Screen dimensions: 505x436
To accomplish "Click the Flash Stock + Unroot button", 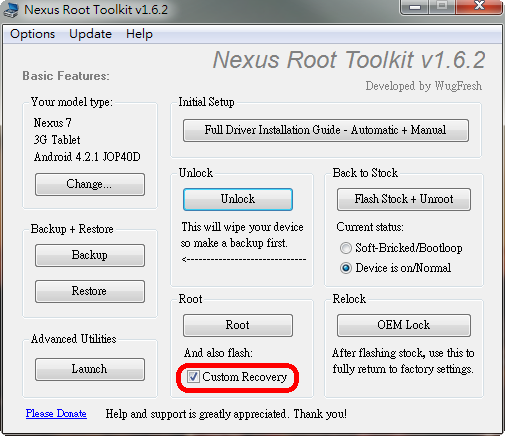I will click(x=404, y=199).
